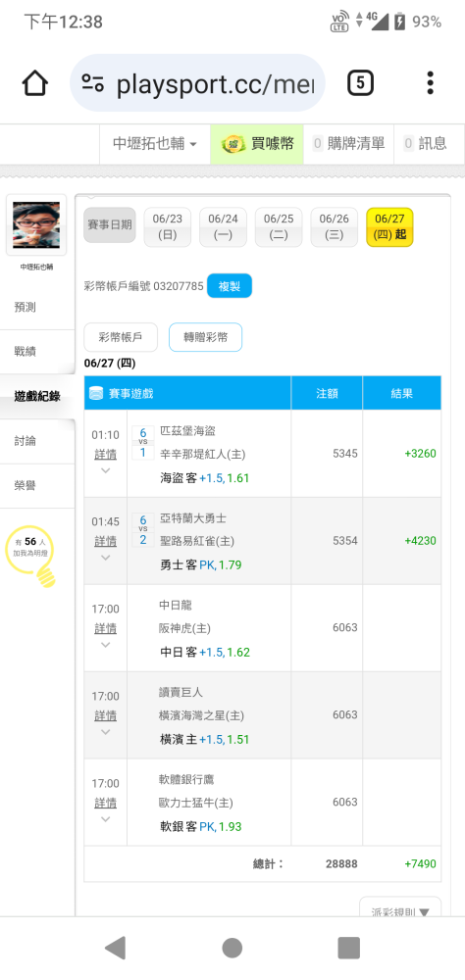This screenshot has width=465, height=980.
Task: Select the 06/24 (一) date tab
Action: [x=223, y=227]
